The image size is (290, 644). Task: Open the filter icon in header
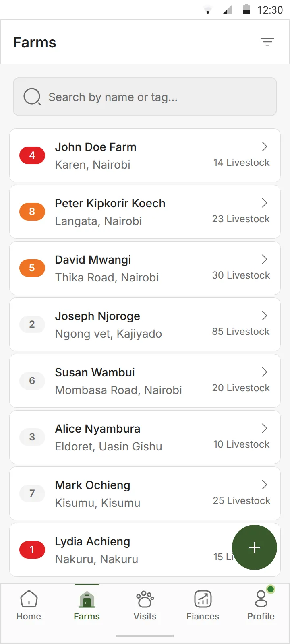click(267, 42)
